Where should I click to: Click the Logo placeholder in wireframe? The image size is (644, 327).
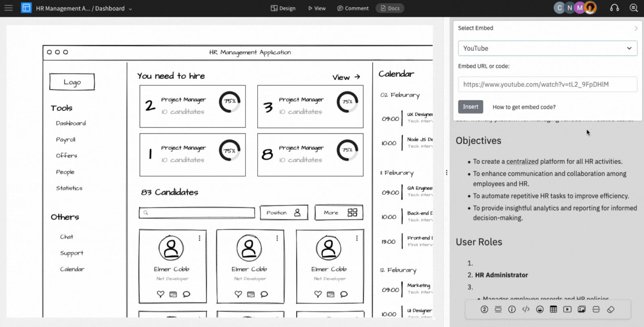72,82
